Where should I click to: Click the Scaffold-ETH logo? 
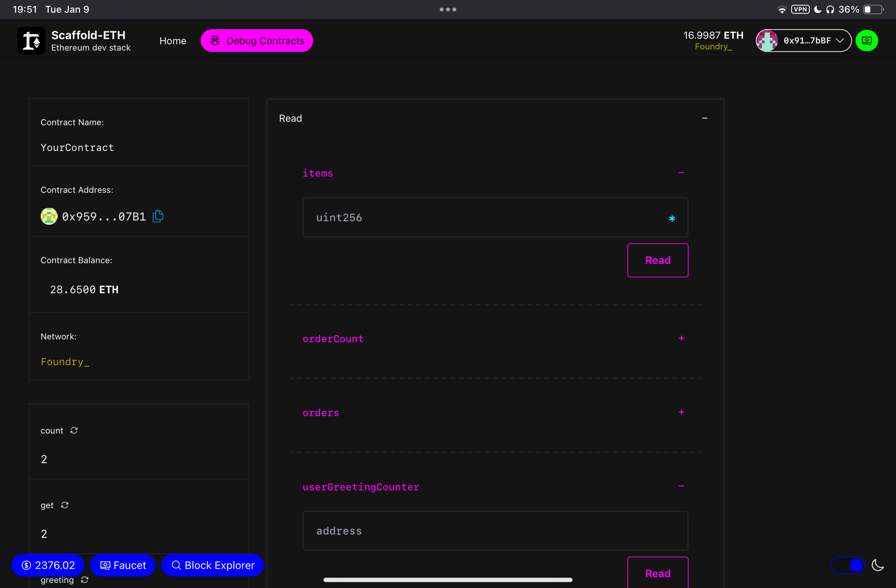coord(31,41)
